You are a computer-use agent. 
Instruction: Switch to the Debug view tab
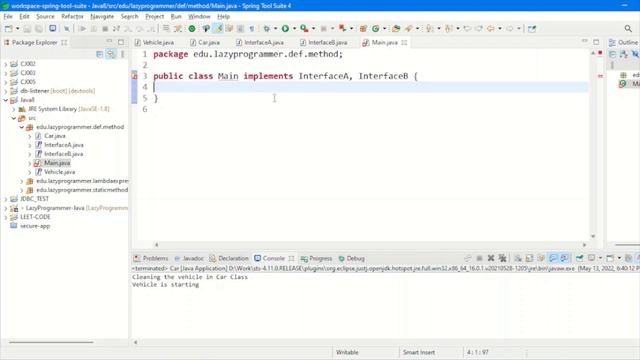tap(351, 258)
